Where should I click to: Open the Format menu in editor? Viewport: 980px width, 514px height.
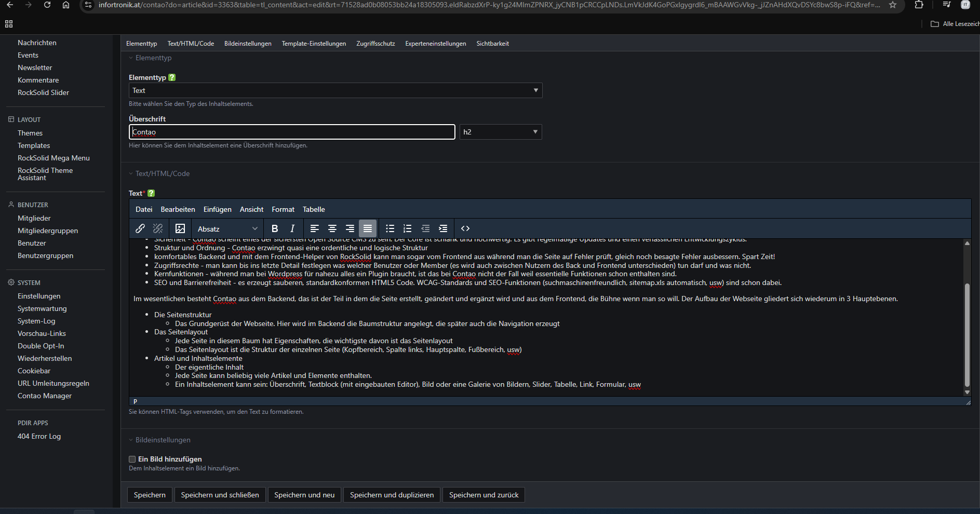click(x=283, y=209)
